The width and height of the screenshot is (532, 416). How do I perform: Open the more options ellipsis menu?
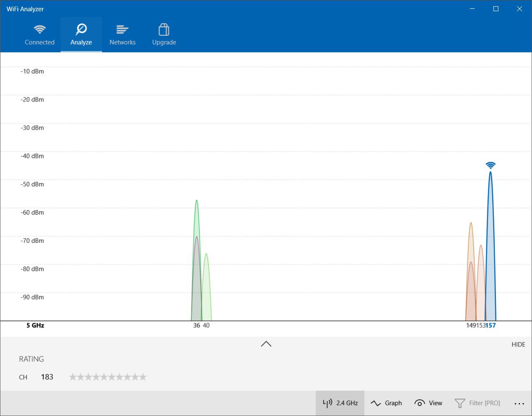(519, 403)
